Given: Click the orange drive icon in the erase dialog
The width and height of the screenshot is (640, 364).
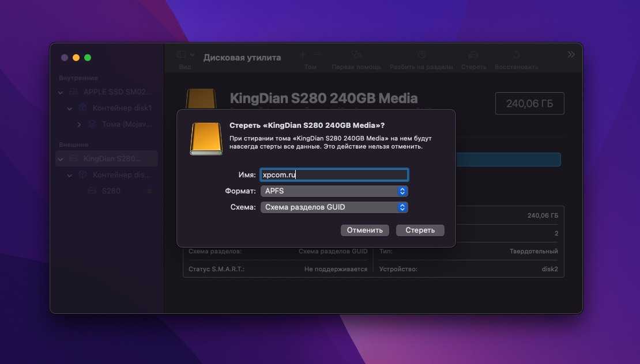Looking at the screenshot, I should coord(206,139).
